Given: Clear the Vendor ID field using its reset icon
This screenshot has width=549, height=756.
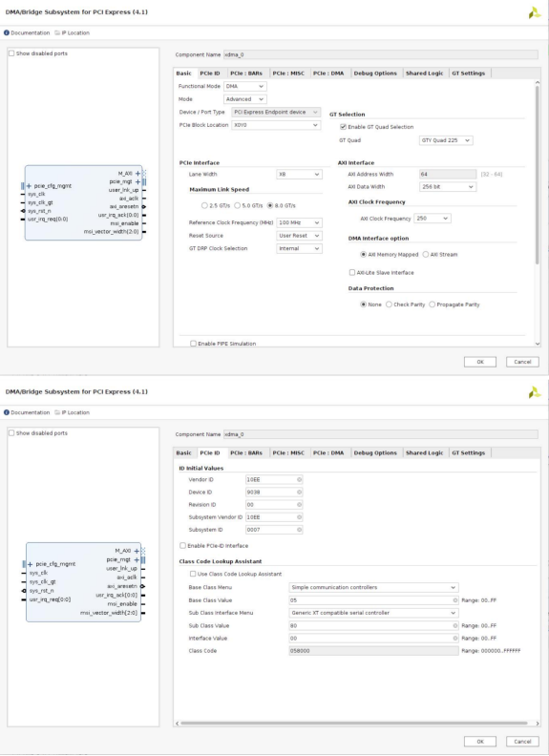Looking at the screenshot, I should (299, 480).
